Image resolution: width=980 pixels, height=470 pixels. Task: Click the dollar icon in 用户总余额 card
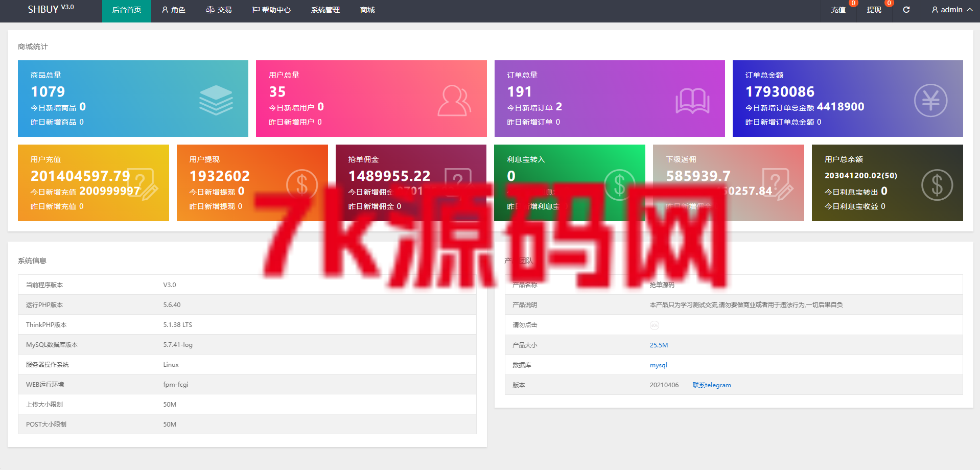[x=937, y=184]
